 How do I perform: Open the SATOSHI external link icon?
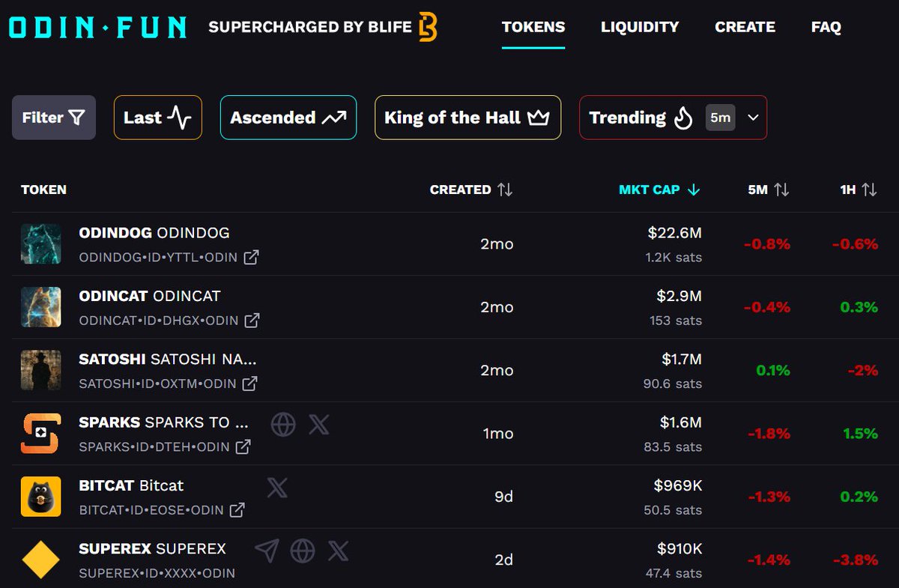tap(249, 384)
